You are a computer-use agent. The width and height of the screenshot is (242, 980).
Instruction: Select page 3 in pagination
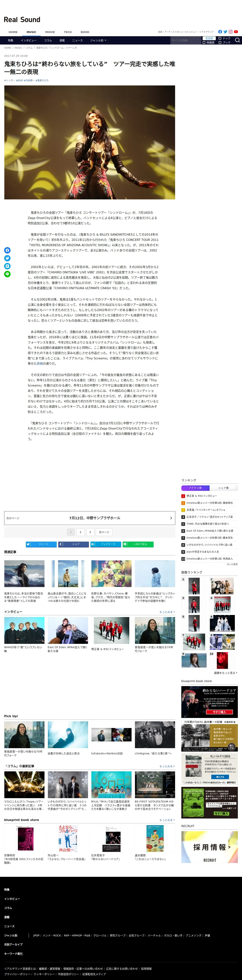90,532
